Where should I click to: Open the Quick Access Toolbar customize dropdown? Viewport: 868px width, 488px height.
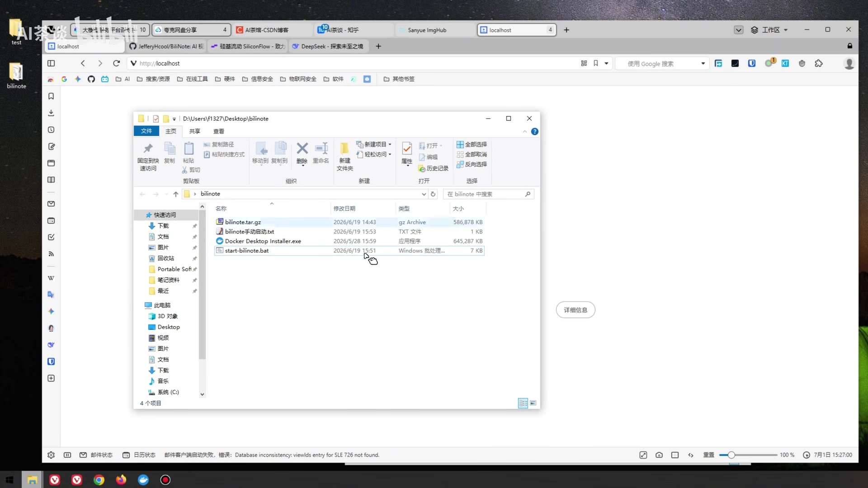click(x=174, y=119)
